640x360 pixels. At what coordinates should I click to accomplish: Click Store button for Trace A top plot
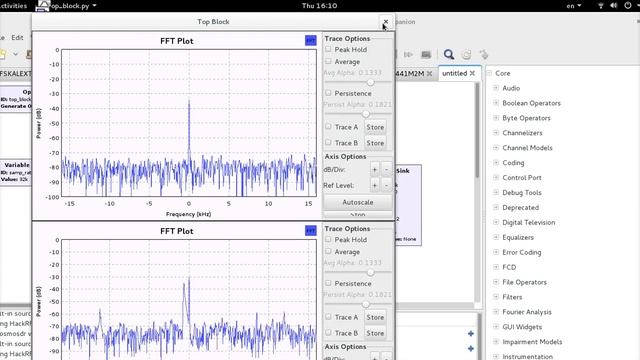tap(375, 127)
